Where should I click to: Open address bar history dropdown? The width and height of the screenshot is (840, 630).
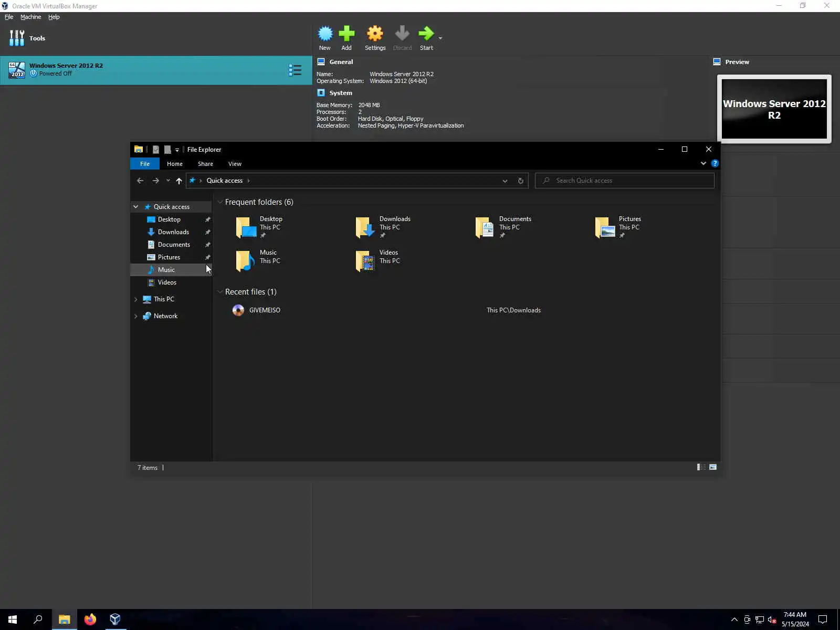tap(505, 181)
